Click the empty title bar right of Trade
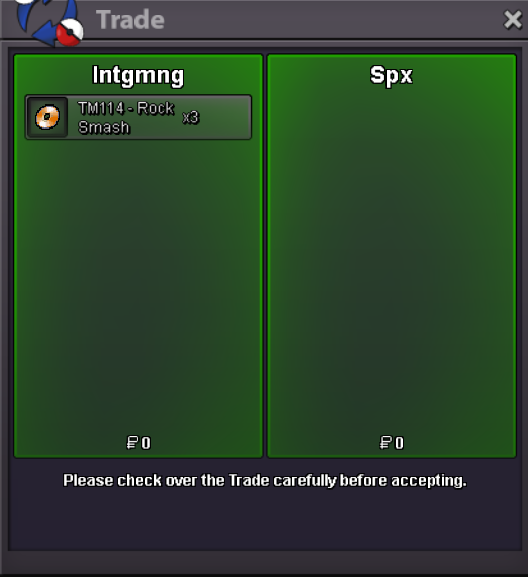This screenshot has width=528, height=577. coord(331,20)
